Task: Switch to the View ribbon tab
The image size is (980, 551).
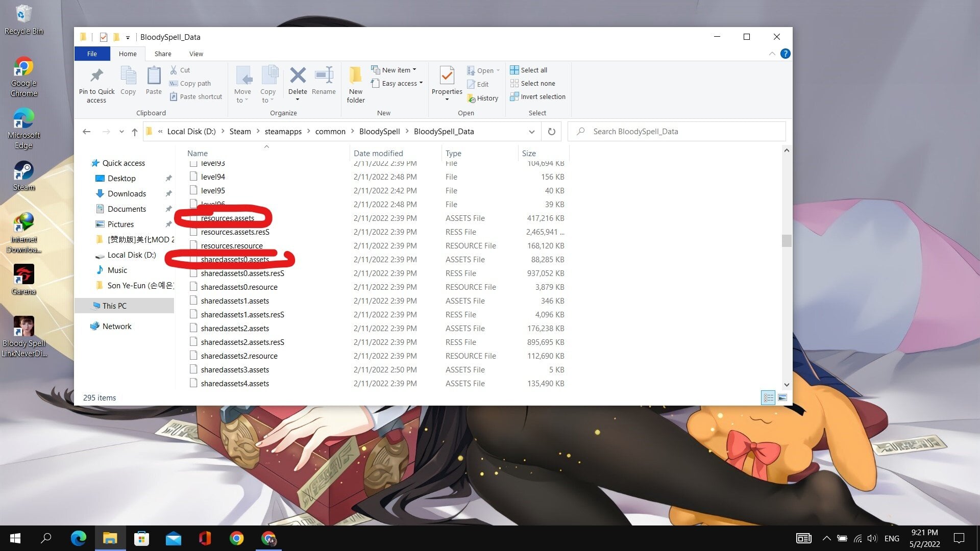Action: [x=196, y=54]
